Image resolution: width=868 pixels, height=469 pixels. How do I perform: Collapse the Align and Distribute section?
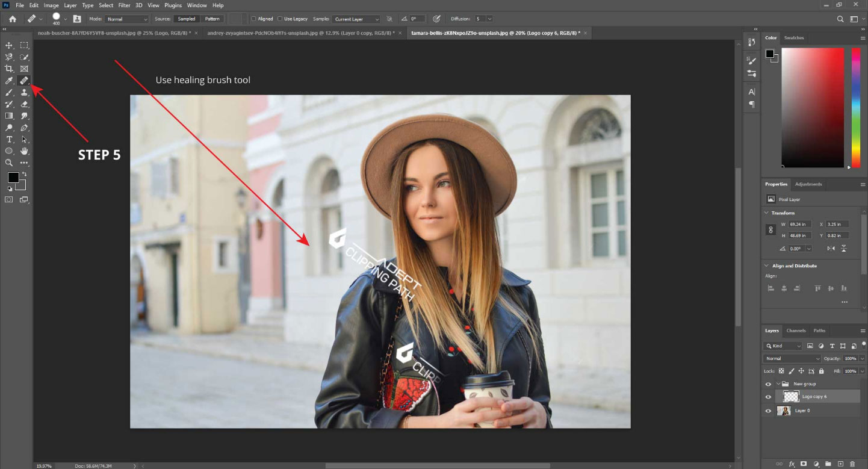[766, 266]
